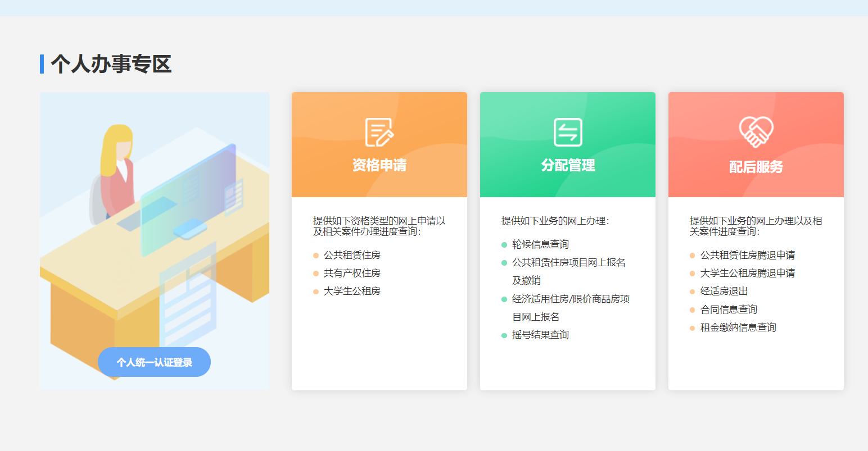This screenshot has width=868, height=451.
Task: Select 公共租赁住房项目网上报名及撤销
Action: point(568,263)
